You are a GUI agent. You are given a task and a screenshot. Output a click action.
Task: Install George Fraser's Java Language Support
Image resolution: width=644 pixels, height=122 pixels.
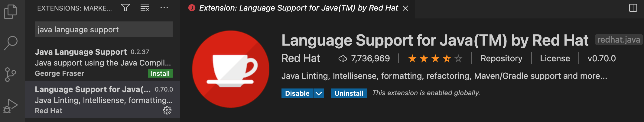(160, 73)
